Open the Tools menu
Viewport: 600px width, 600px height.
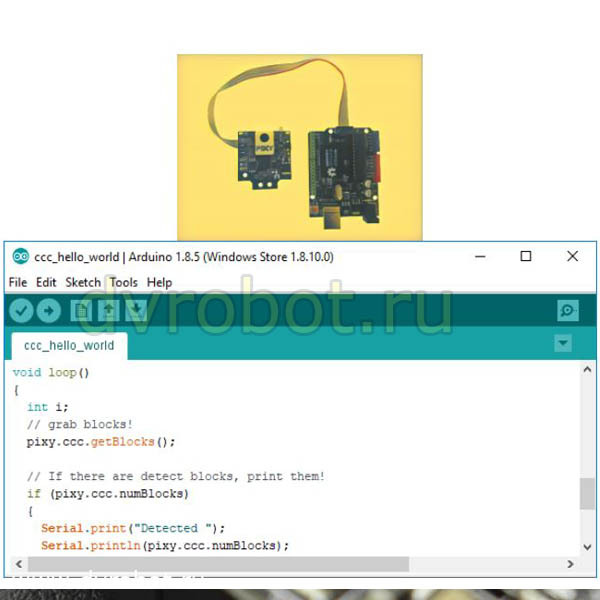point(124,282)
